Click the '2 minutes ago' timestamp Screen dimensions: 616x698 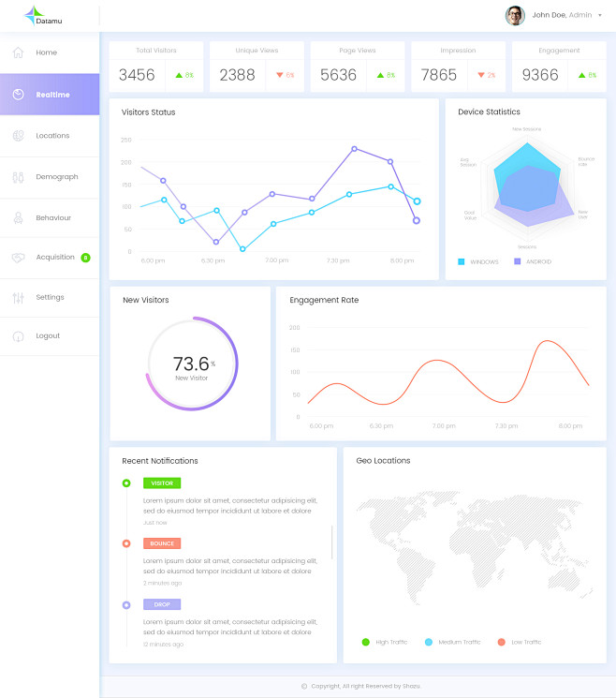(x=162, y=583)
